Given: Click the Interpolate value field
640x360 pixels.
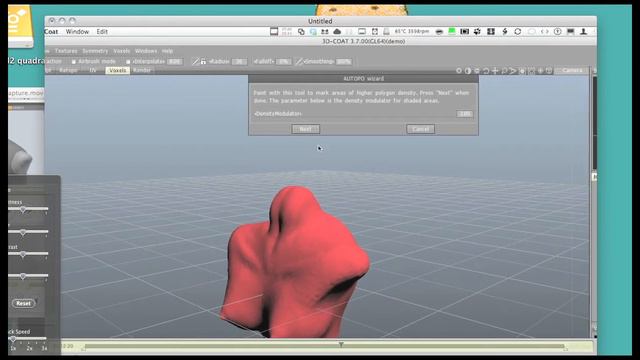Looking at the screenshot, I should click(x=175, y=62).
